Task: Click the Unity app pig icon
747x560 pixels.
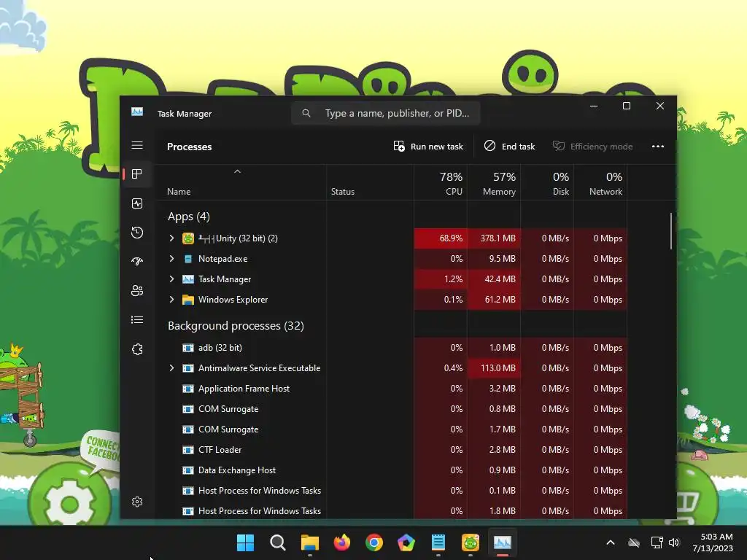Action: pyautogui.click(x=188, y=238)
